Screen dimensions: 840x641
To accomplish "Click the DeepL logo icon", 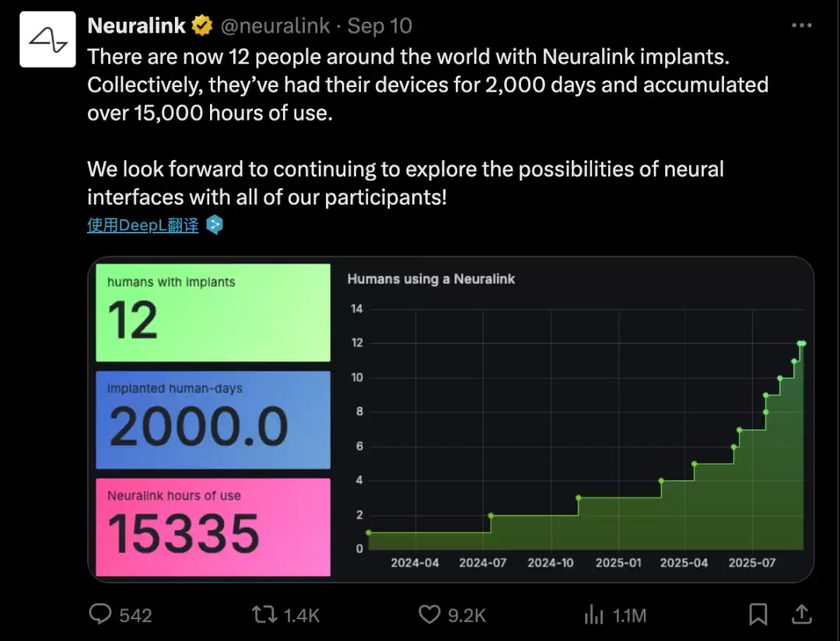I will point(214,226).
